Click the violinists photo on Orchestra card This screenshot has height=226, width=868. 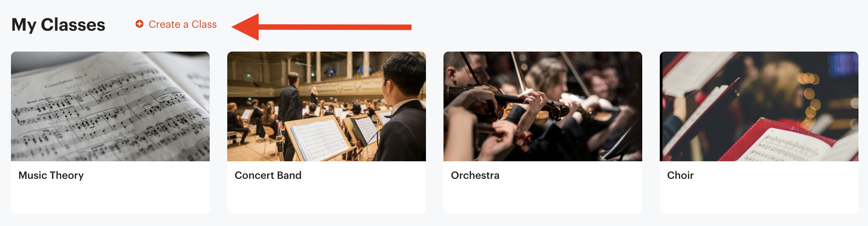coord(542,106)
